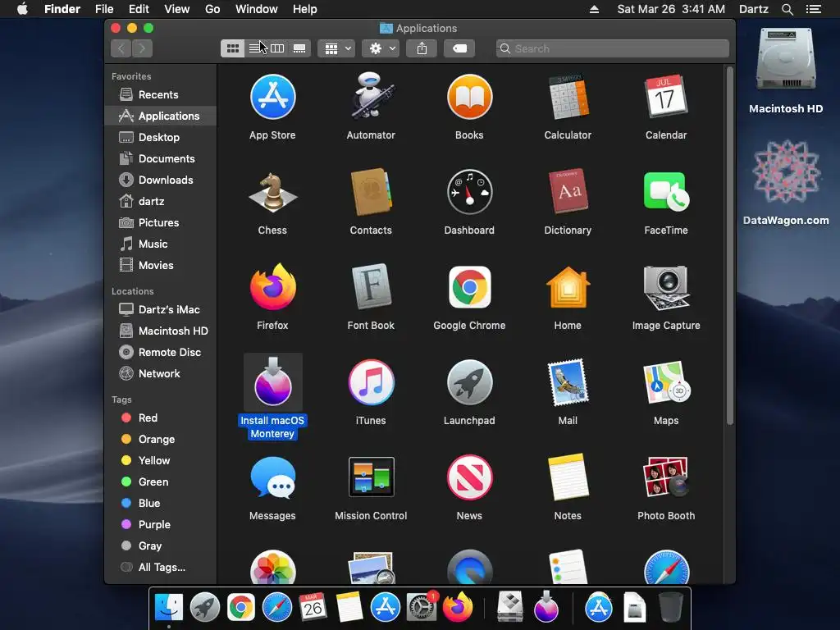This screenshot has height=630, width=840.
Task: Open Downloads in the sidebar
Action: [x=161, y=180]
